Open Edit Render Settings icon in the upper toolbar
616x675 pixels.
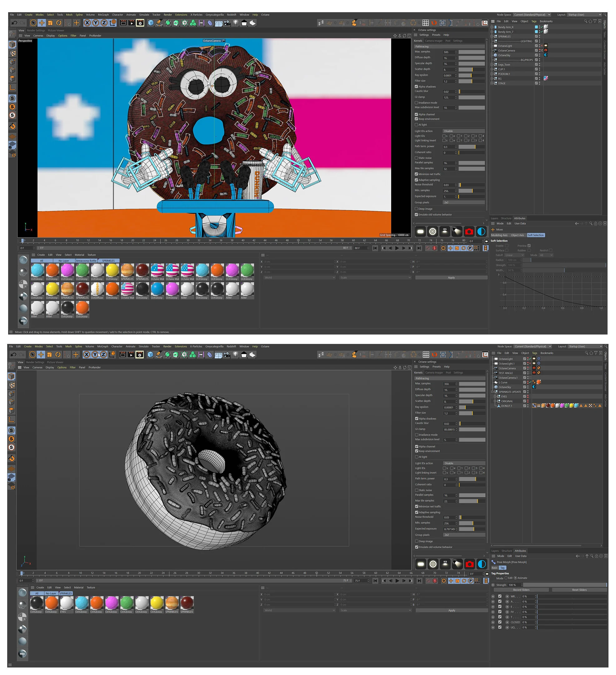coord(140,23)
